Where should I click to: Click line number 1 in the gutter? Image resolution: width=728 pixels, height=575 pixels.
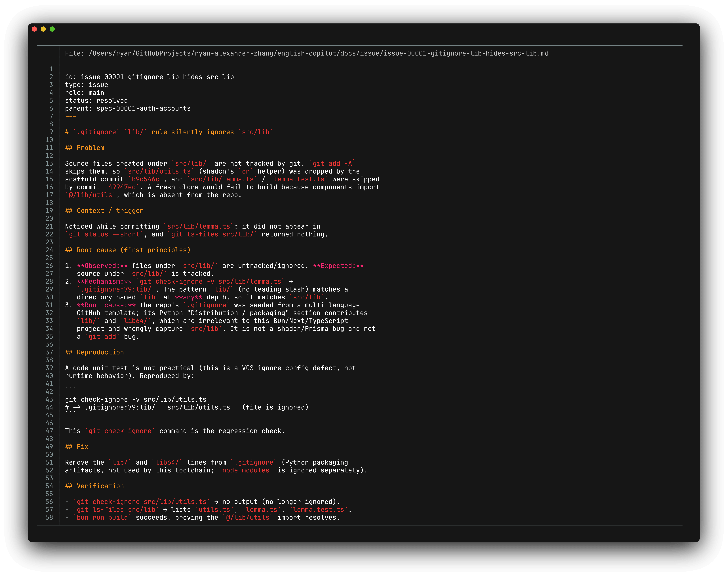tap(51, 69)
